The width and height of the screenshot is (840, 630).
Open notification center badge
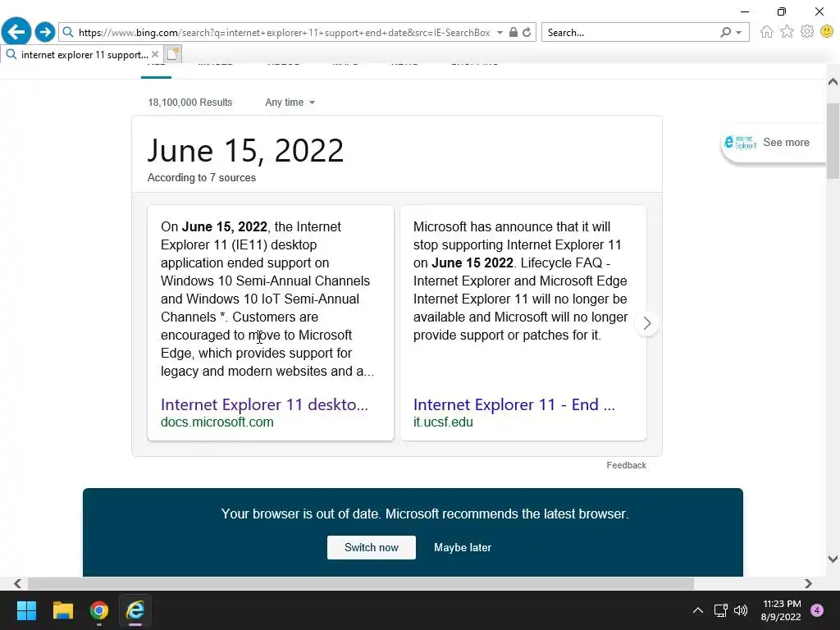coord(817,610)
